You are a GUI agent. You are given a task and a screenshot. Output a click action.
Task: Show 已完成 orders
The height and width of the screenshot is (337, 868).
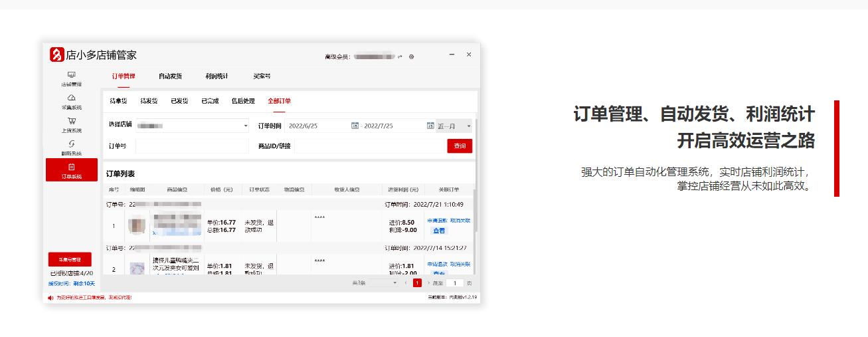210,101
